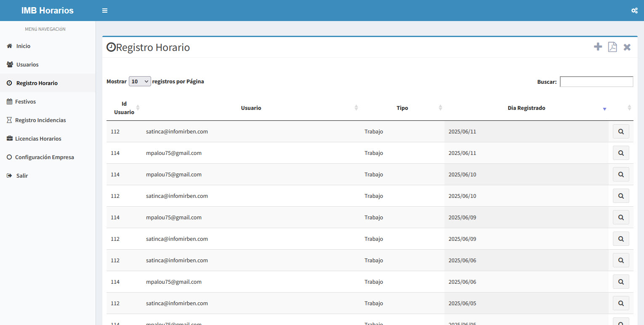Click Salir to log out
This screenshot has height=325, width=644.
pyautogui.click(x=48, y=176)
